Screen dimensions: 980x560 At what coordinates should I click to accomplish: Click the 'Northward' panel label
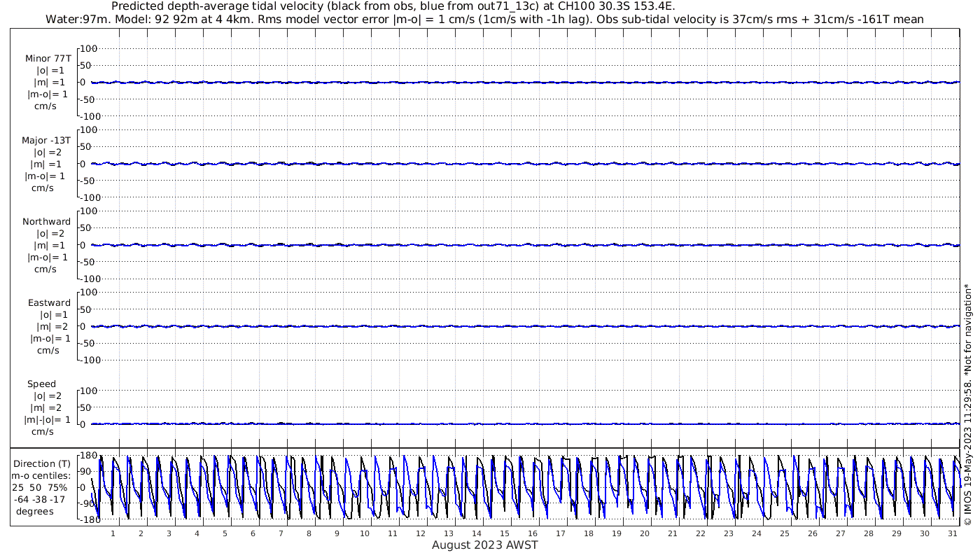tap(46, 222)
